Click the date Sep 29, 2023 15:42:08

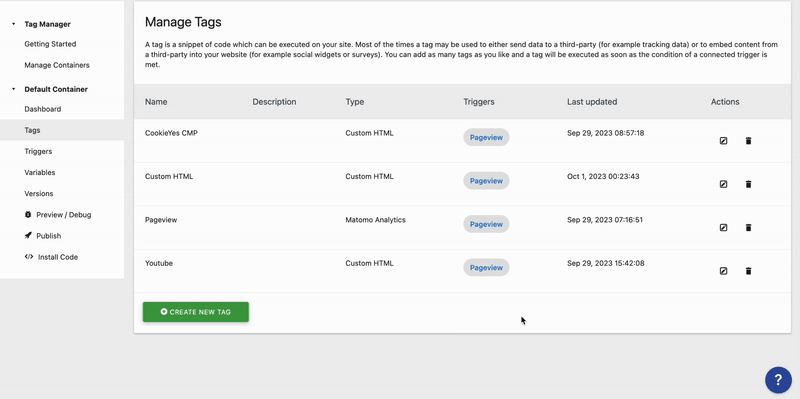point(606,263)
